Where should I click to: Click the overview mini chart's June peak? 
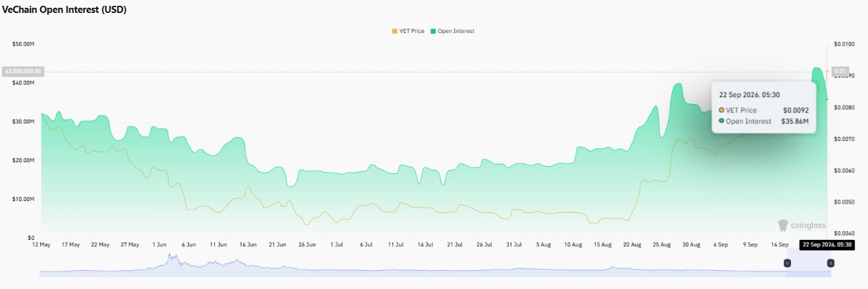tap(172, 256)
